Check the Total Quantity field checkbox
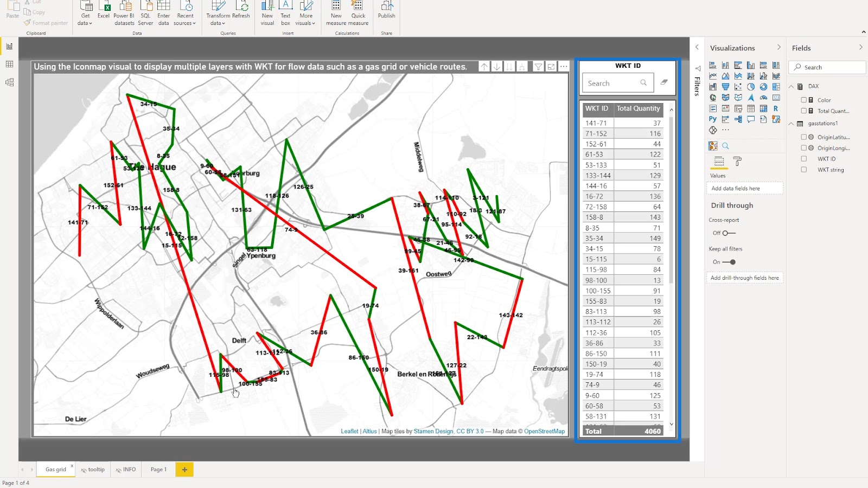Viewport: 868px width, 488px height. 804,111
